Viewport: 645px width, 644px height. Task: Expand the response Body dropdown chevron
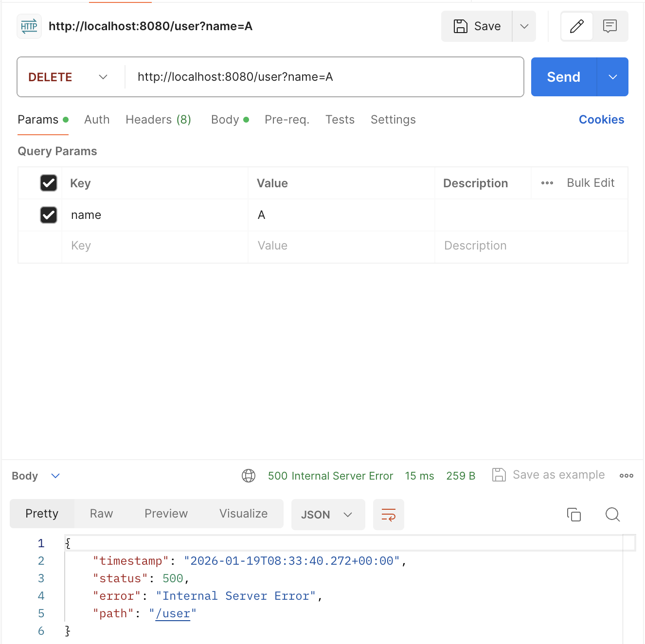pos(55,476)
